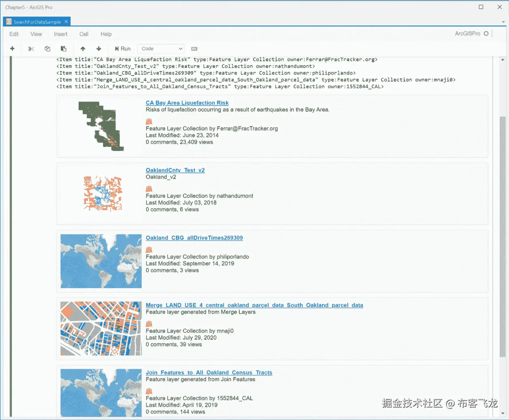Click the Merge_LAND_USE_4 parcel thumbnail
Image resolution: width=509 pixels, height=420 pixels.
pos(101,328)
